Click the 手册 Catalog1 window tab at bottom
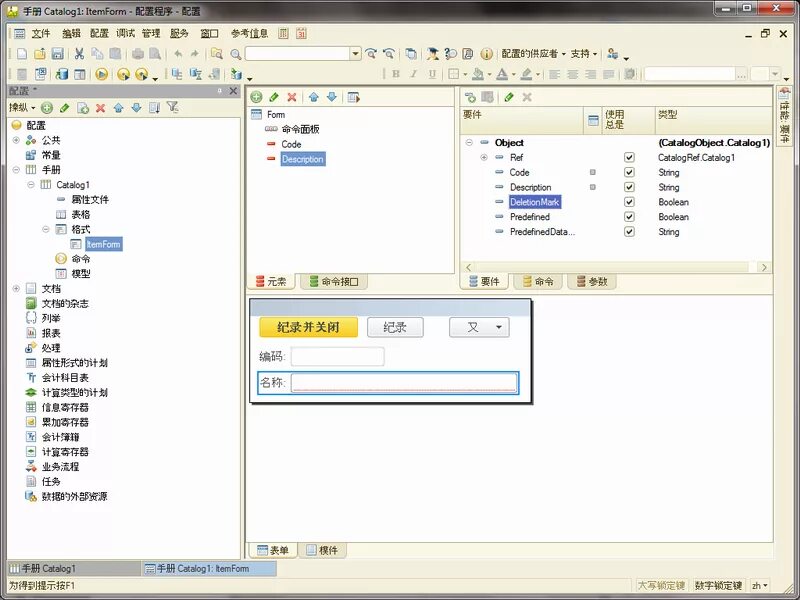800x600 pixels. pos(73,568)
